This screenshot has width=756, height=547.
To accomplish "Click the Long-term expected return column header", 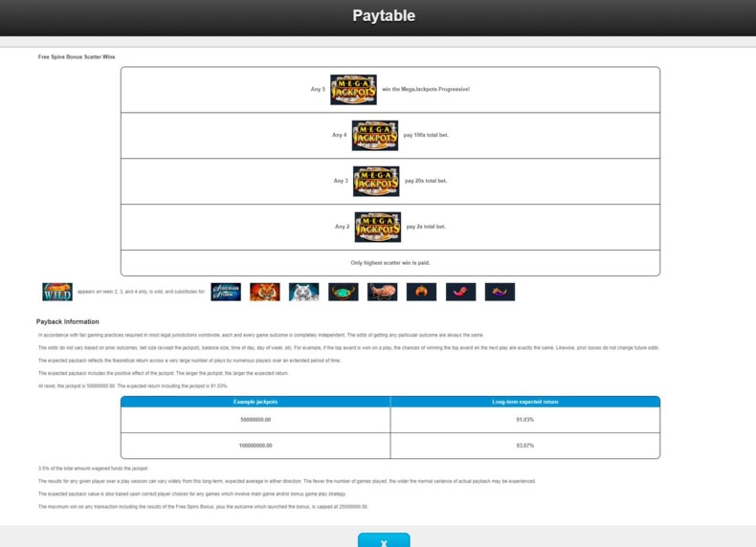I will pos(525,402).
